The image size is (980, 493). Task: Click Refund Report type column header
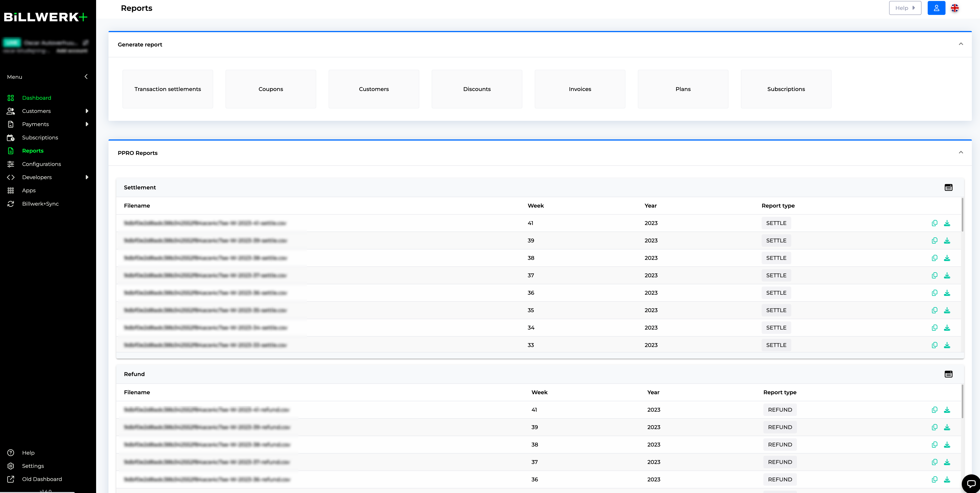coord(780,392)
